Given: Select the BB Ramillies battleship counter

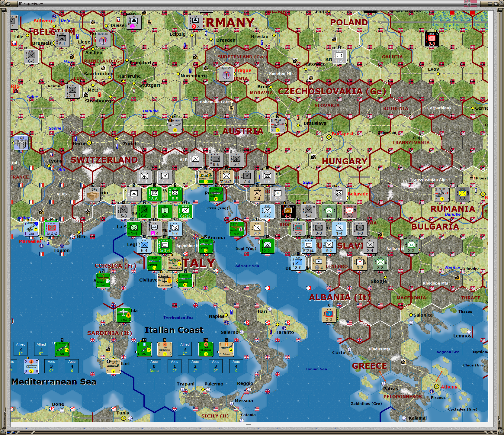Looking at the screenshot, I should coord(165,349).
